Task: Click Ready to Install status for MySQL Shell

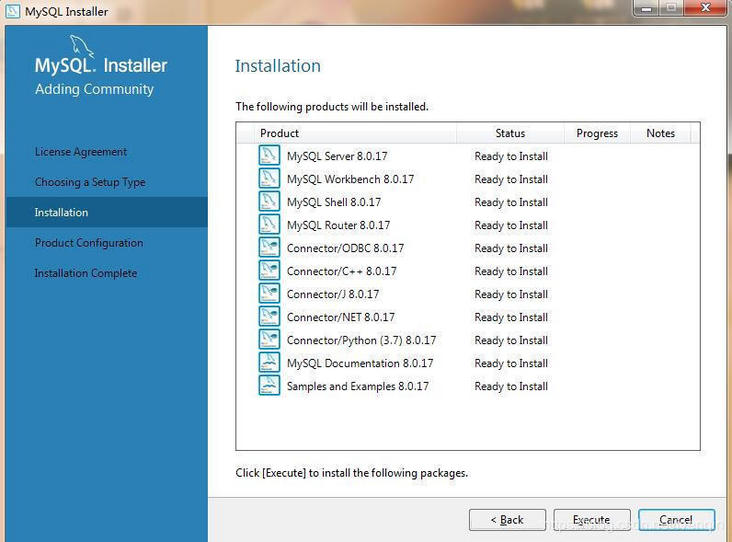Action: tap(511, 202)
